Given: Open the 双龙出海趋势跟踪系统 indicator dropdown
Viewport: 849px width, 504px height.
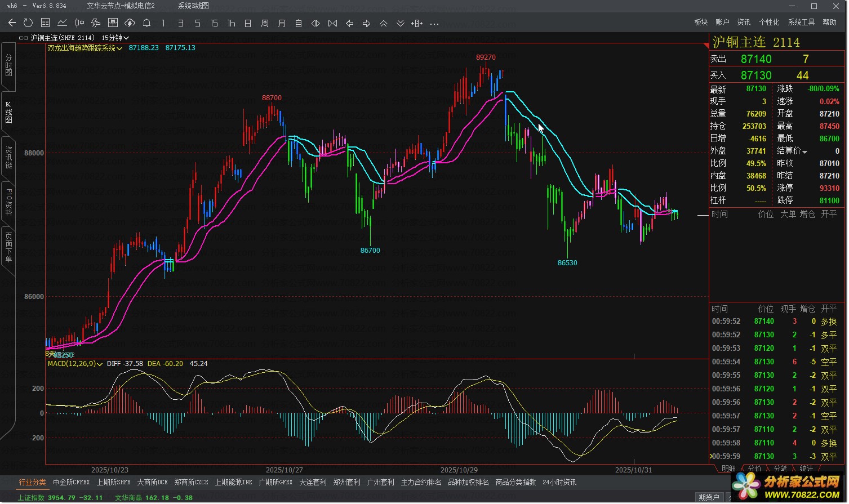Looking at the screenshot, I should point(85,48).
